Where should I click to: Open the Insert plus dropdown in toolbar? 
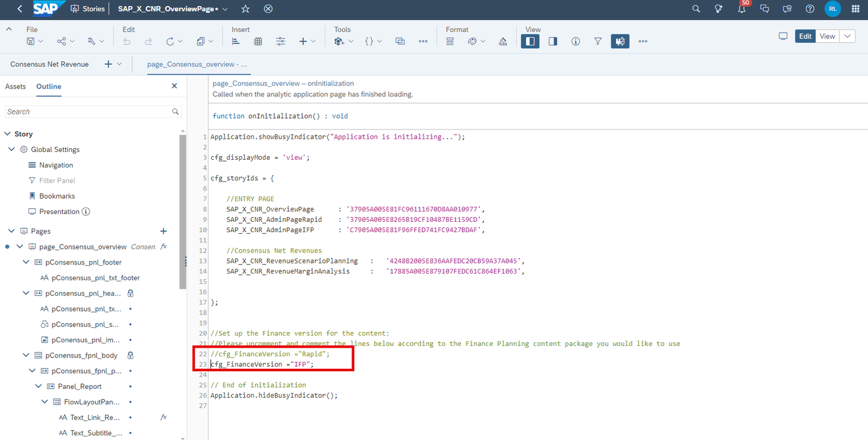coord(307,41)
